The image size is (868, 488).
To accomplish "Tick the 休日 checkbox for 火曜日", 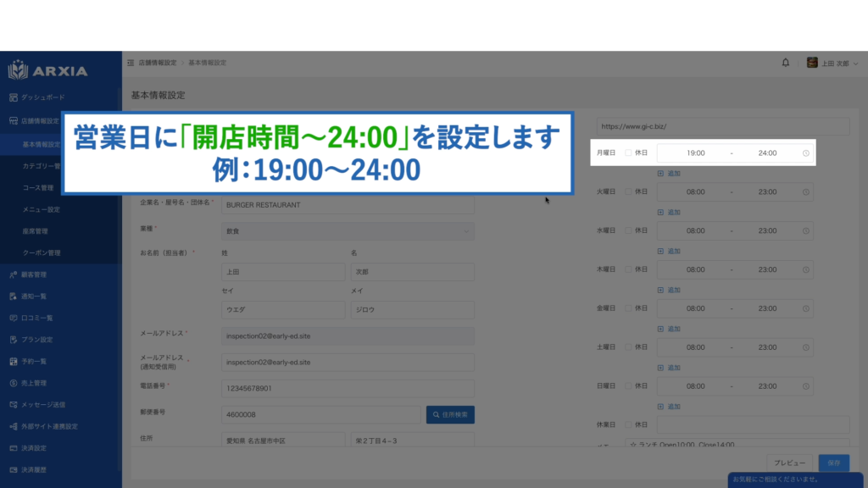I will coord(628,191).
